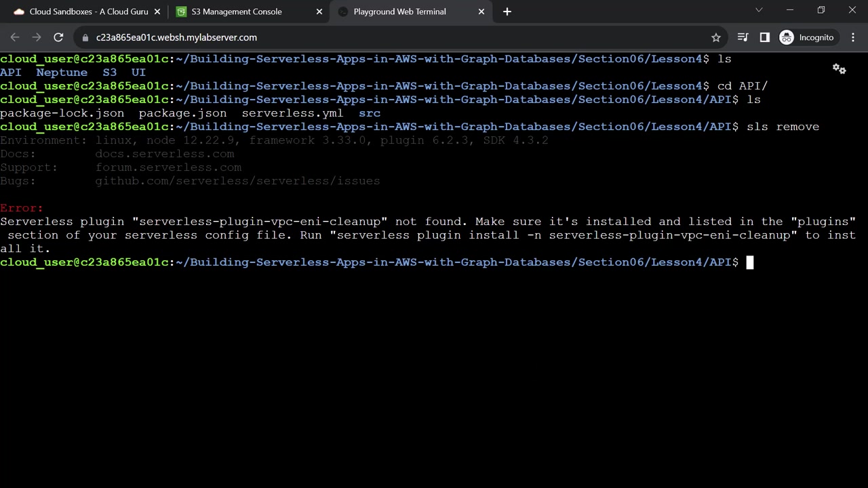This screenshot has width=868, height=488.
Task: Click 'serverless.yml' file name
Action: point(293,113)
